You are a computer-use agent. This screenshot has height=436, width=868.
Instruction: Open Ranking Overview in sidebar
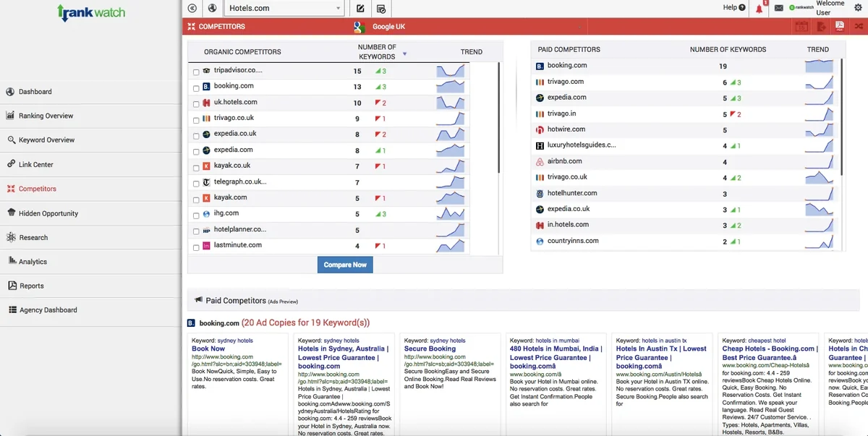(90, 116)
